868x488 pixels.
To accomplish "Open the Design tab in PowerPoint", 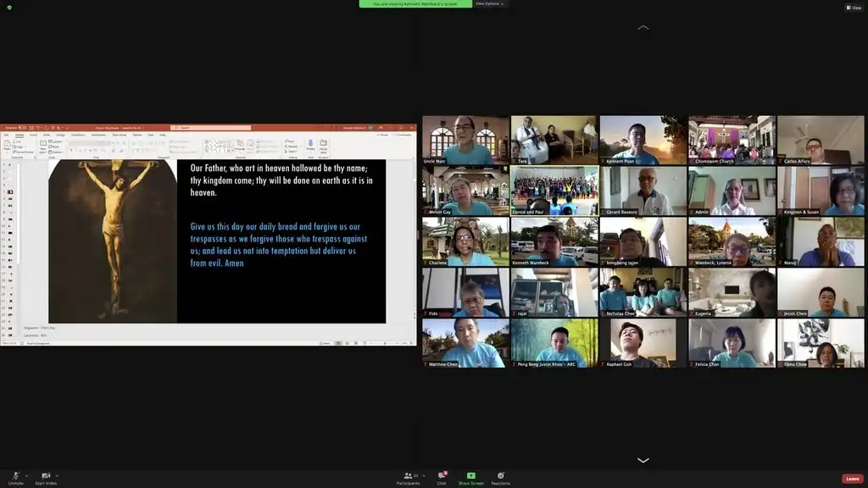I will point(60,135).
